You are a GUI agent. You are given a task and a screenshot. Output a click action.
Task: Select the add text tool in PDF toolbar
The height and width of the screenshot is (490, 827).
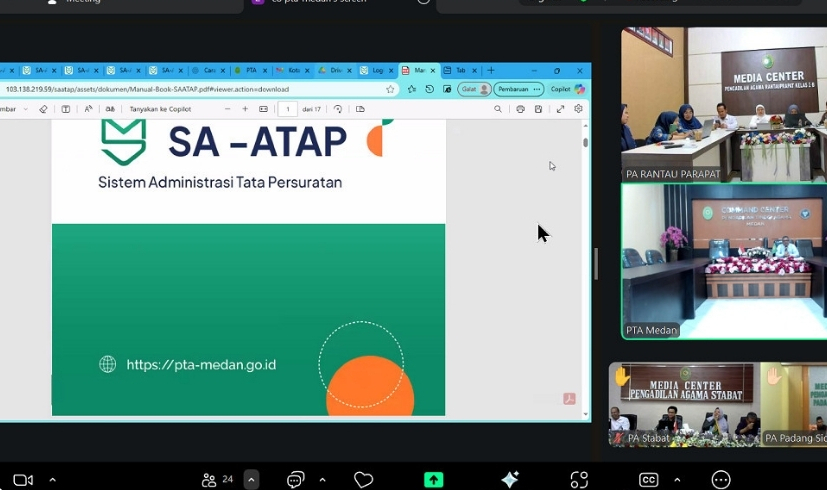(66, 109)
